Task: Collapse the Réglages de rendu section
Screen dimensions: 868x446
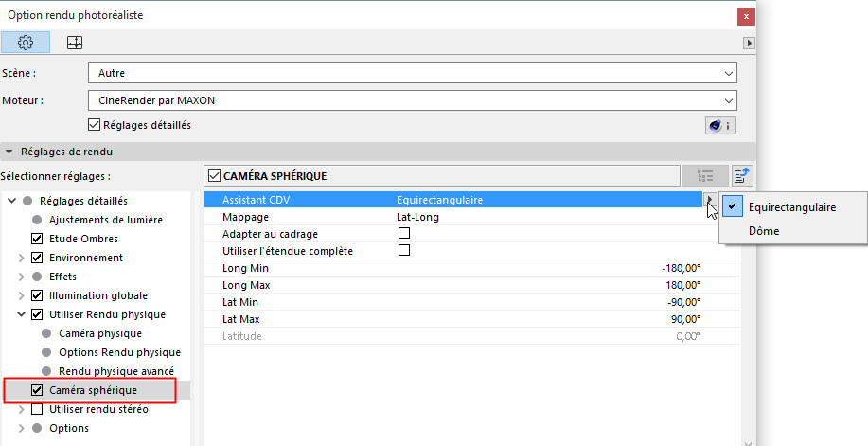Action: coord(9,152)
